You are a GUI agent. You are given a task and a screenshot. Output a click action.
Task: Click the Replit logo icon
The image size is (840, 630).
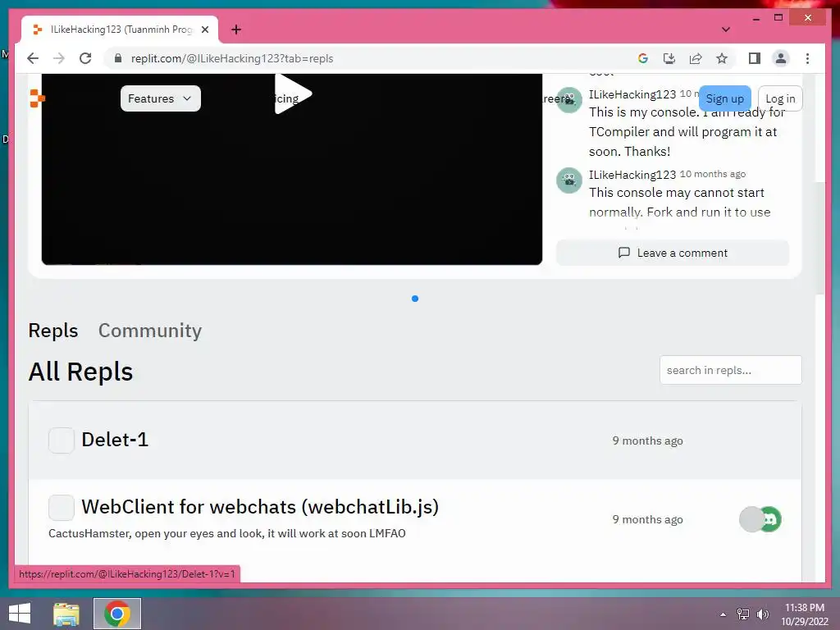(x=37, y=98)
